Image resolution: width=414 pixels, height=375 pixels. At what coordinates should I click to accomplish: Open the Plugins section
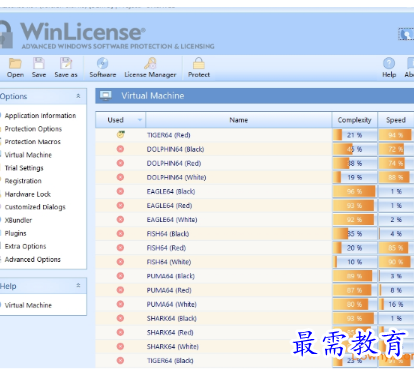click(15, 233)
